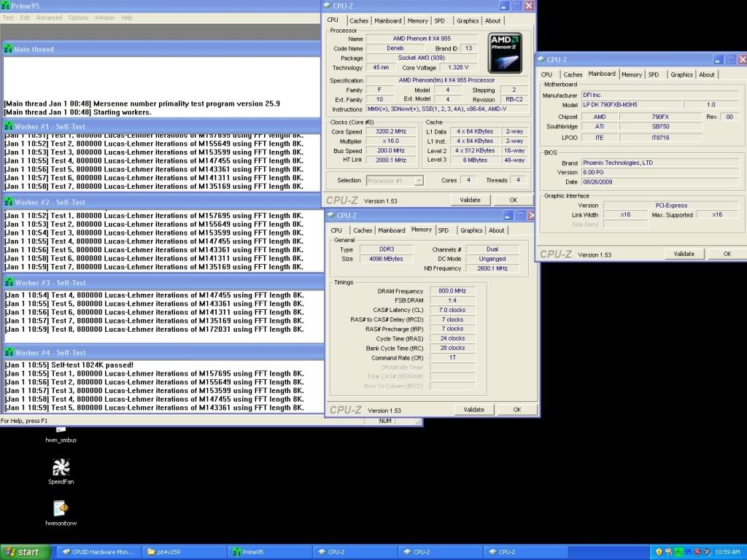This screenshot has width=747, height=560.
Task: Open the hwmonitorw desktop shortcut
Action: [x=61, y=508]
